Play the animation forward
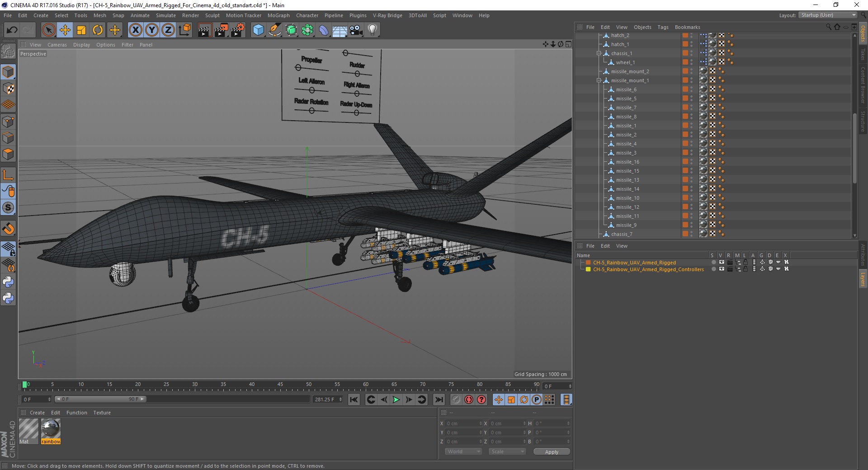 click(396, 399)
